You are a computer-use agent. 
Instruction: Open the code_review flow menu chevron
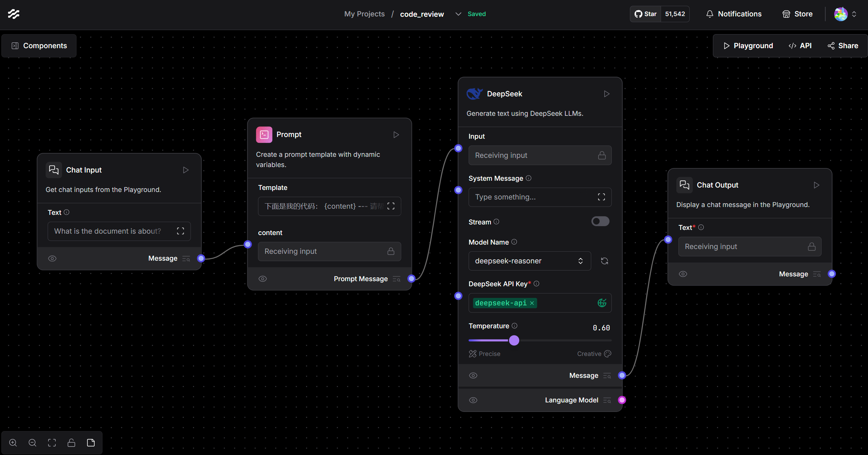pyautogui.click(x=458, y=14)
